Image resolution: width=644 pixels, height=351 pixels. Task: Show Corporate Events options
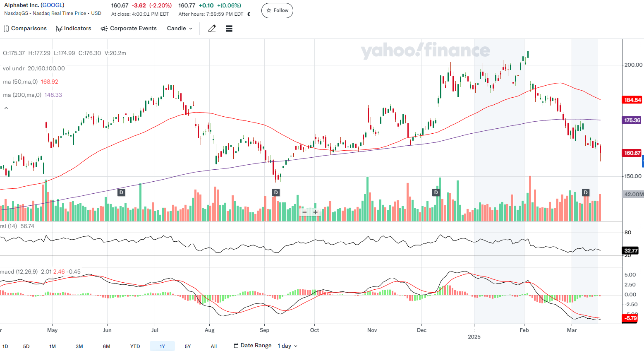pyautogui.click(x=129, y=29)
